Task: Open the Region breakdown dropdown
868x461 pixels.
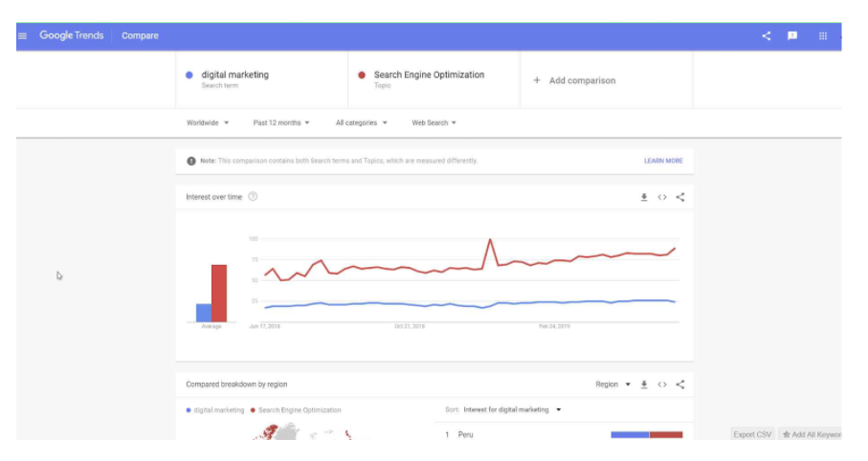Action: coord(612,384)
